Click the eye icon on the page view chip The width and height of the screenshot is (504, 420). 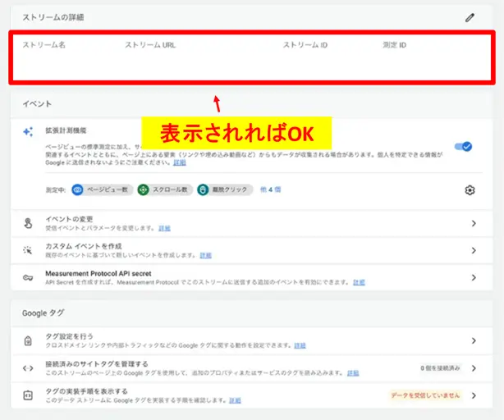77,189
